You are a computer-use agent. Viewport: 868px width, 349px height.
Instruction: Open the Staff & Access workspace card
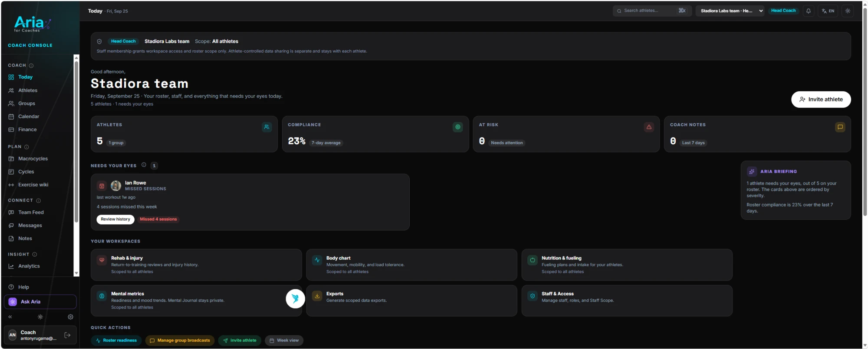(x=627, y=300)
